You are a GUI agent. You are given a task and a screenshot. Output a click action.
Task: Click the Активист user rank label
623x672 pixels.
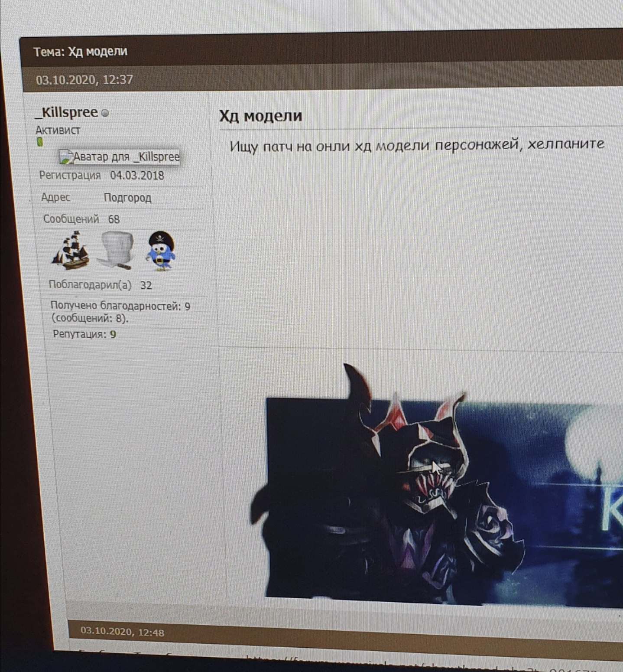58,130
